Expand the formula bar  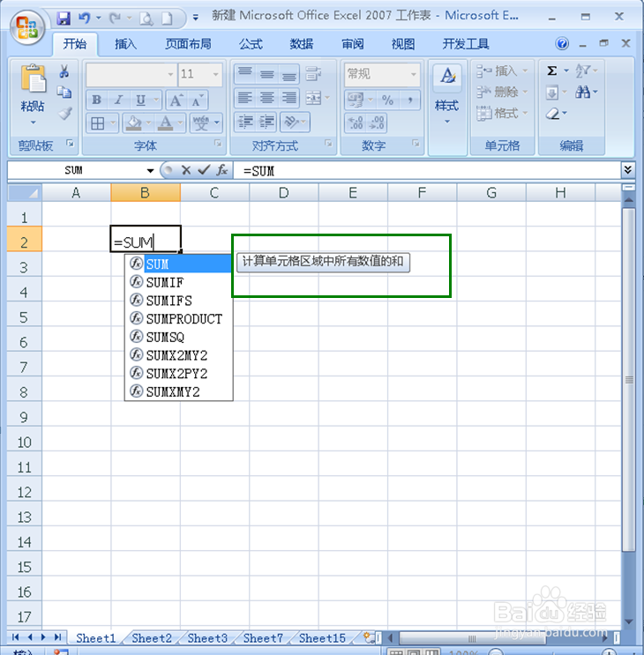(628, 169)
